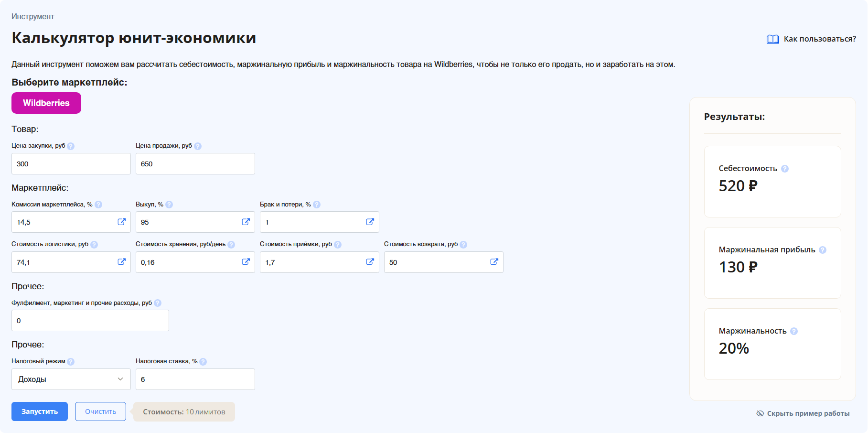Click help icon beside Налоговая ставка label

203,362
